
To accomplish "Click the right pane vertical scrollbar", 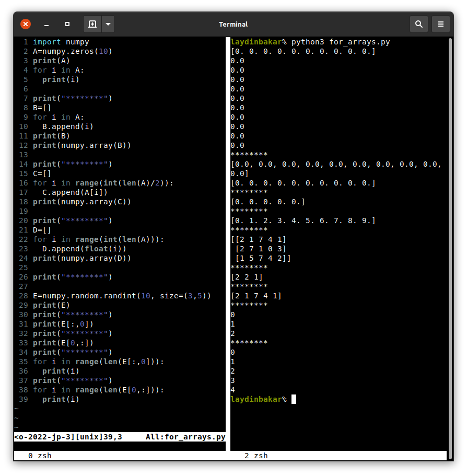I will (x=450, y=209).
